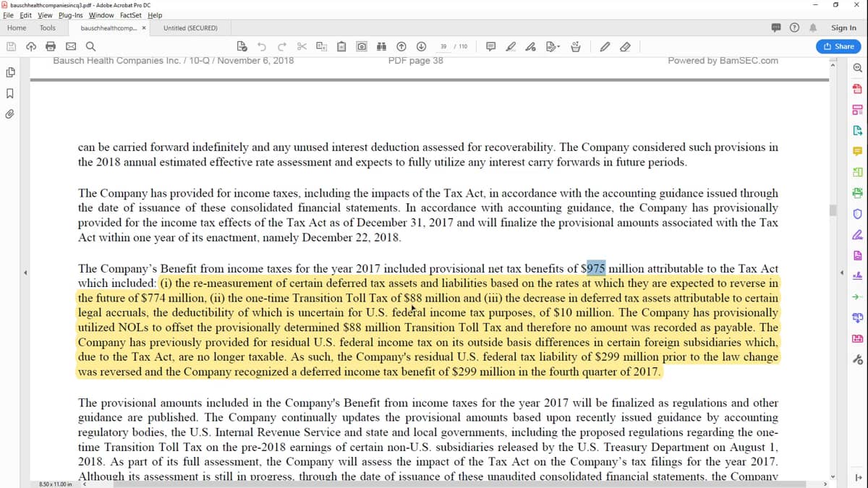Select the eraser tool
Viewport: 868px width, 488px height.
[625, 46]
